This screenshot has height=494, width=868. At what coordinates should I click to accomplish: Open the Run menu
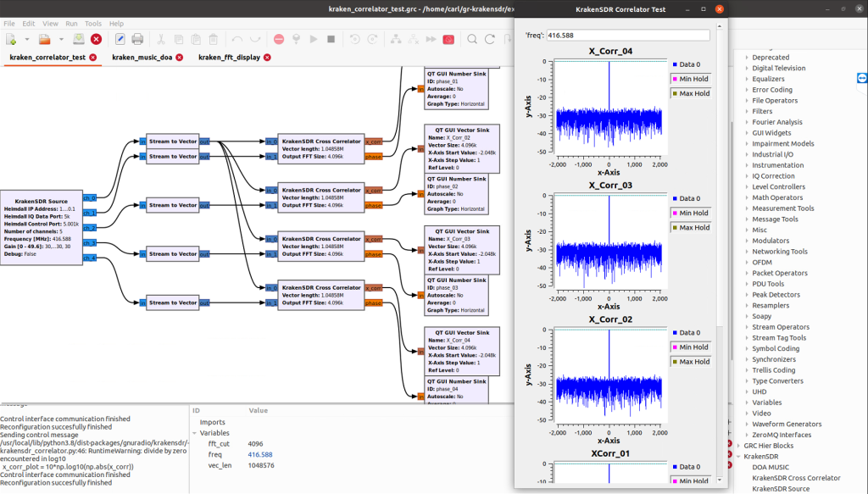tap(71, 24)
